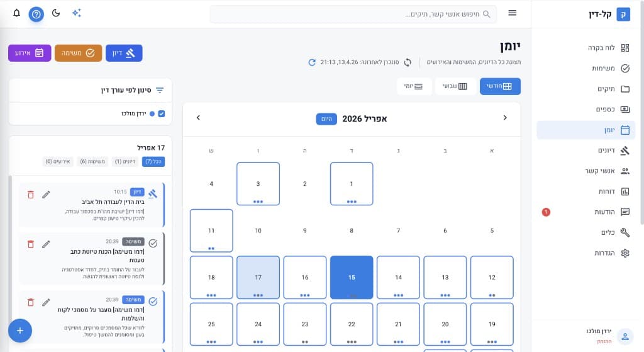Switch to שבועי weekly view
The image size is (644, 352).
454,86
